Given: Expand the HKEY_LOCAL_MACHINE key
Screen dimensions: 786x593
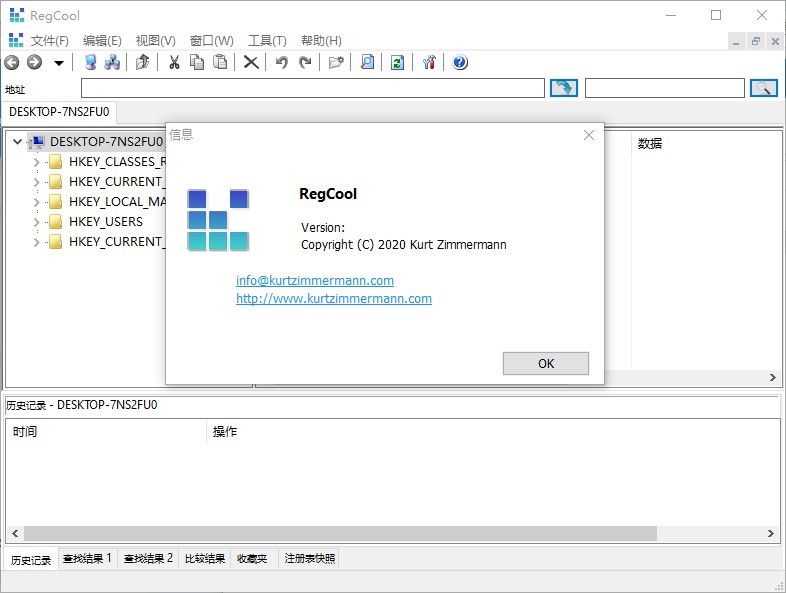Looking at the screenshot, I should [36, 202].
